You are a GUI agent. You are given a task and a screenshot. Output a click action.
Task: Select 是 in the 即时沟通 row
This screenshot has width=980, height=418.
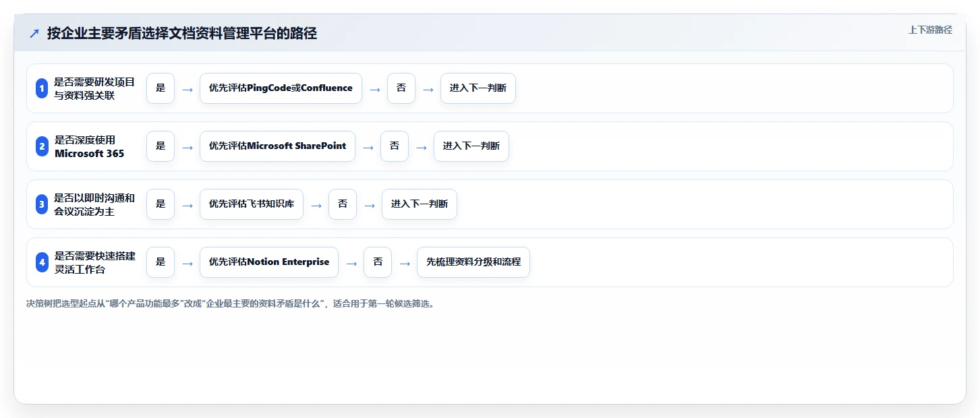[x=161, y=204]
